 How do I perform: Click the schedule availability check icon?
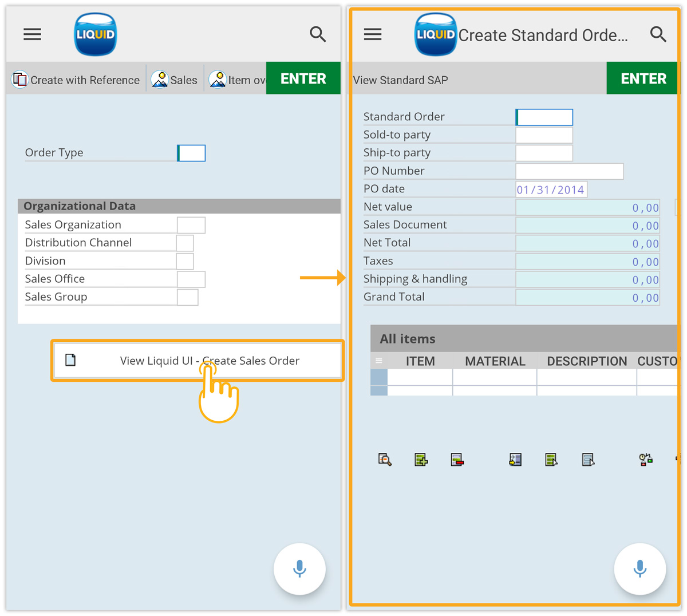pyautogui.click(x=646, y=459)
